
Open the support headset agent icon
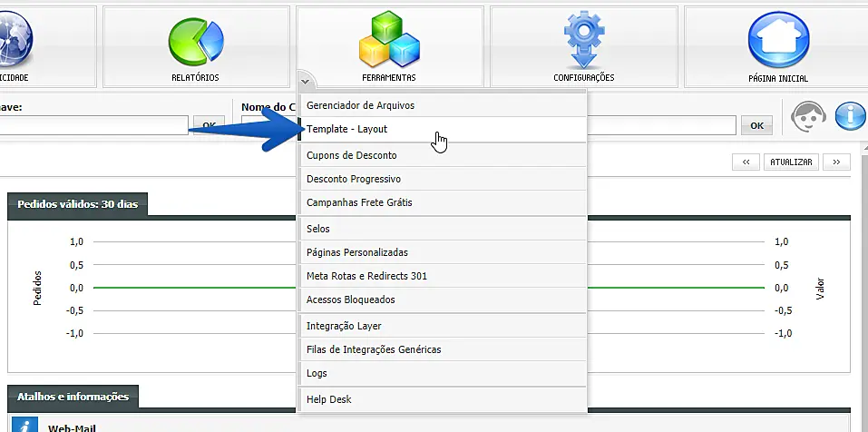[807, 117]
